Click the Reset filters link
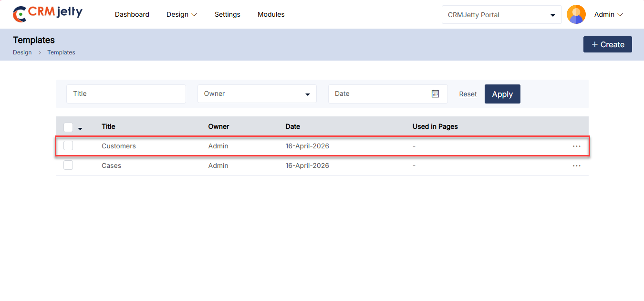Screen dimensions: 644x301 (468, 94)
